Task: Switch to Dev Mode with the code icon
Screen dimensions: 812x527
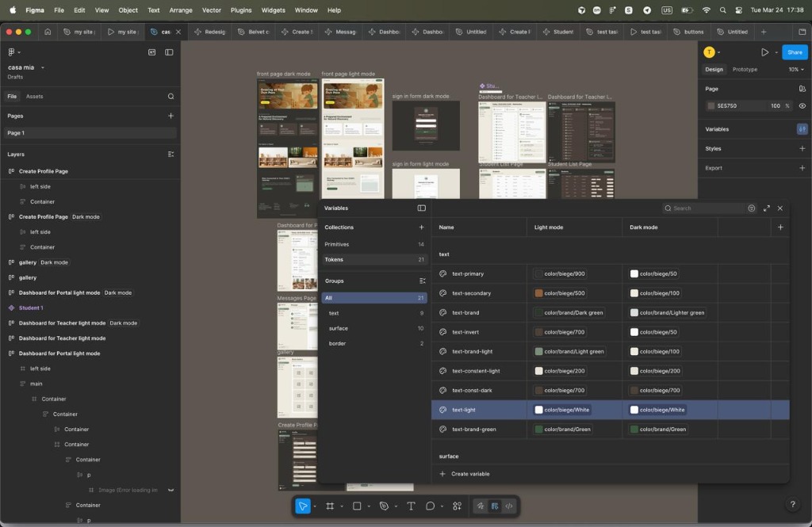Action: (508, 506)
